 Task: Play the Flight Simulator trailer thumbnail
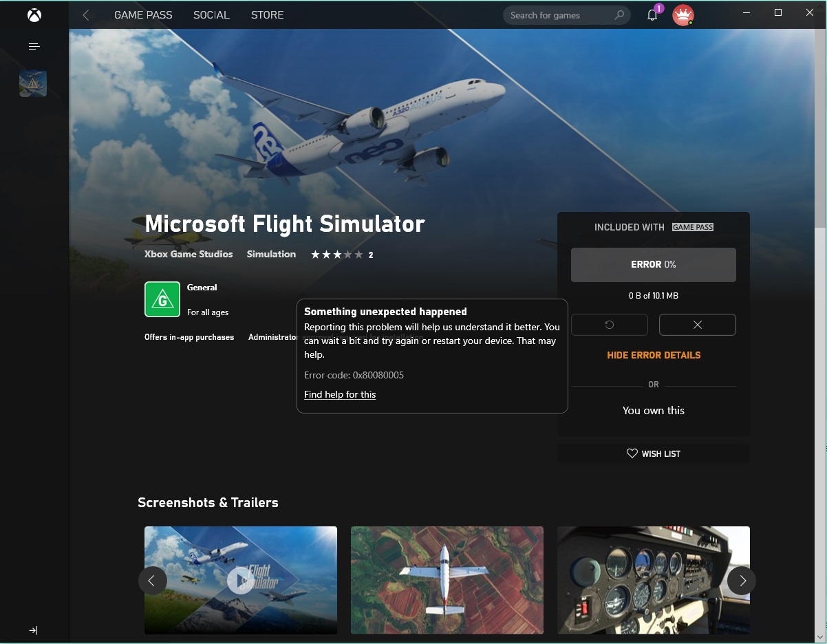point(241,580)
